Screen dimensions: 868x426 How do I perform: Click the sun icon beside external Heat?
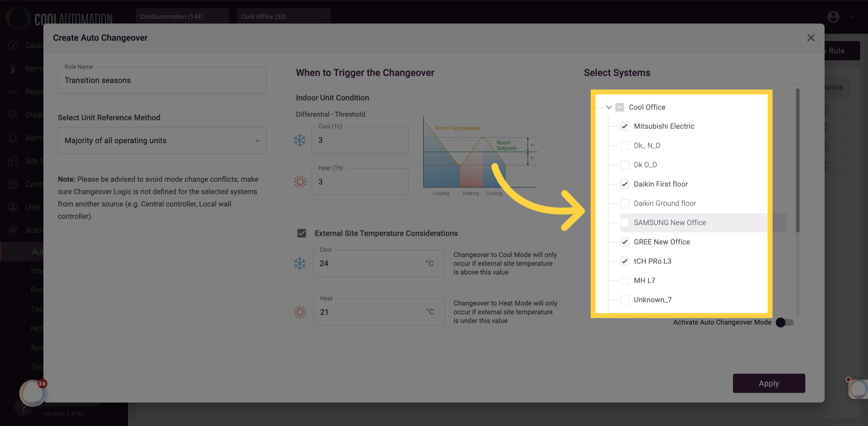point(300,312)
